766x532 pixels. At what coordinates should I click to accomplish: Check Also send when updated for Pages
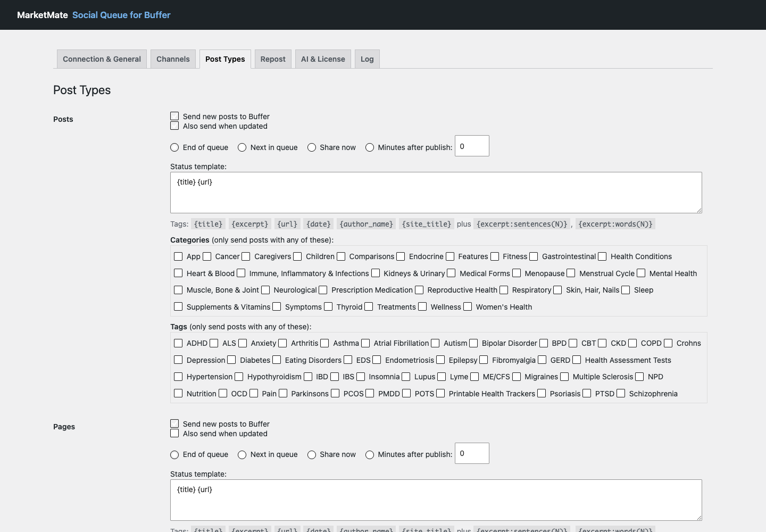click(174, 433)
